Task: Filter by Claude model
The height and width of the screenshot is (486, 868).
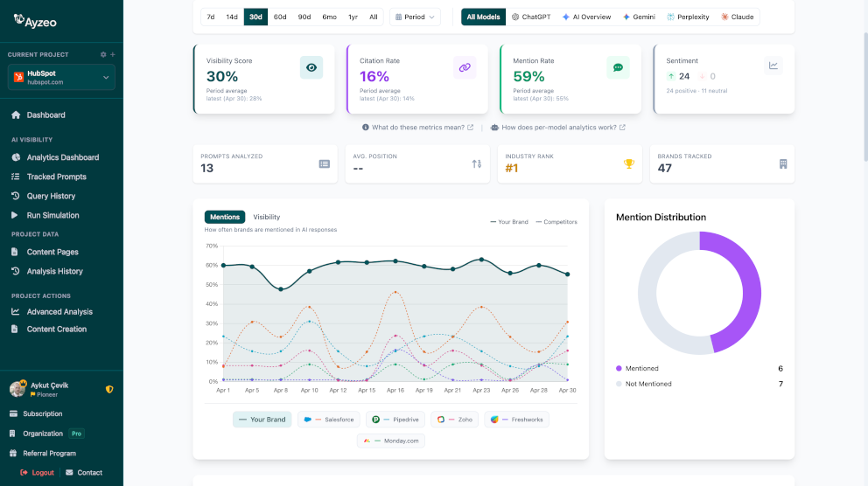Action: [738, 17]
